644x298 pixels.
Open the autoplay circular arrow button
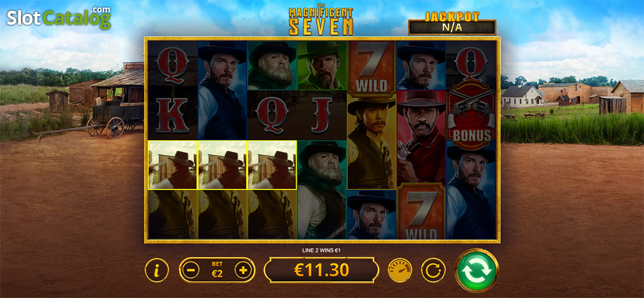tap(432, 270)
